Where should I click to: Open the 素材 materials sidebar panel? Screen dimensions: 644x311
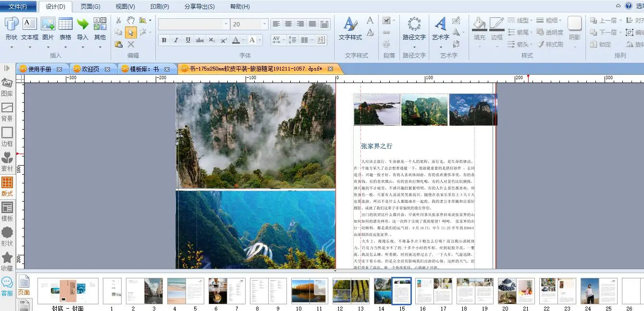(x=7, y=162)
